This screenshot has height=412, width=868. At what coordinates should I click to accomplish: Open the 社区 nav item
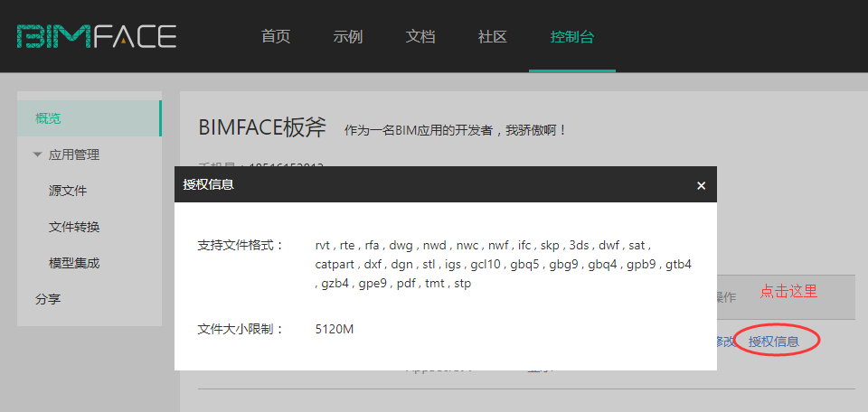492,36
